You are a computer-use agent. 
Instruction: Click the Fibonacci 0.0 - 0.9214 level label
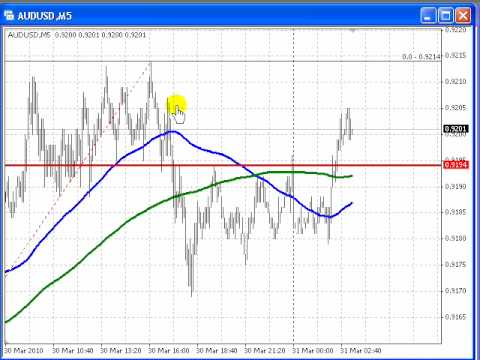(421, 57)
